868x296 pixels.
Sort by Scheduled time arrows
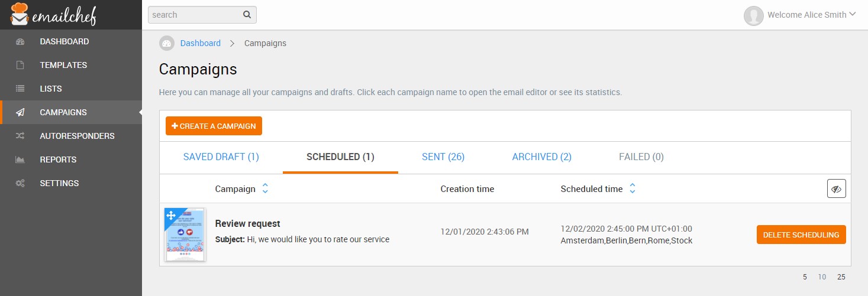(x=633, y=189)
